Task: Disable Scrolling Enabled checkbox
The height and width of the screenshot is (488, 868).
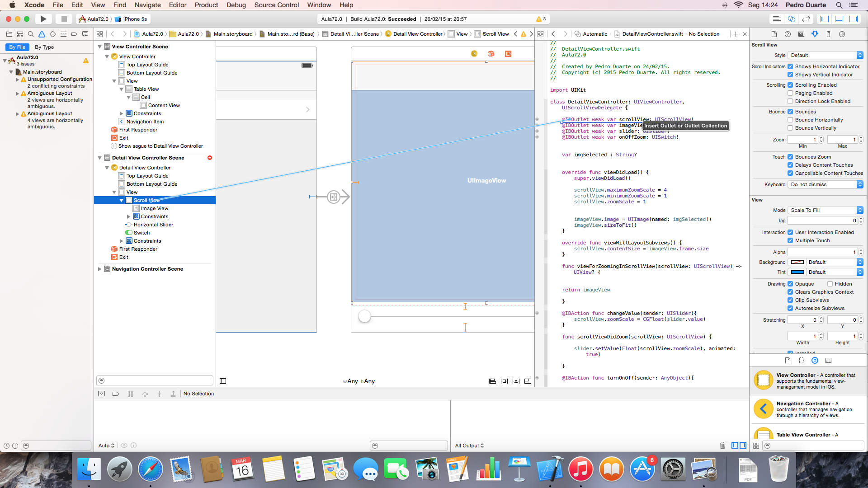Action: pos(790,85)
